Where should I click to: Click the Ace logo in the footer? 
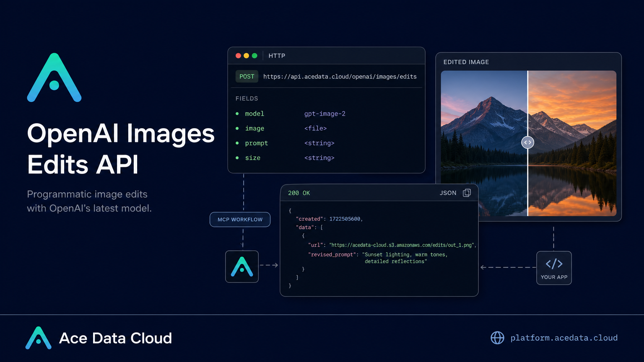(x=39, y=338)
